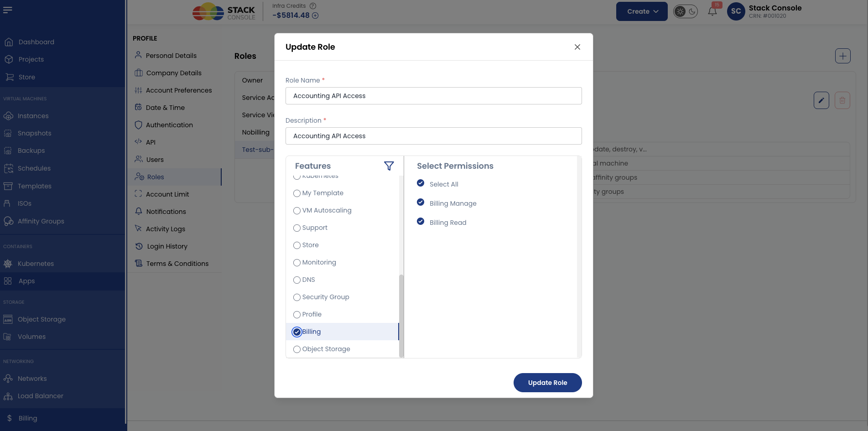Toggle the light/dark theme switch
This screenshot has width=868, height=431.
[686, 11]
